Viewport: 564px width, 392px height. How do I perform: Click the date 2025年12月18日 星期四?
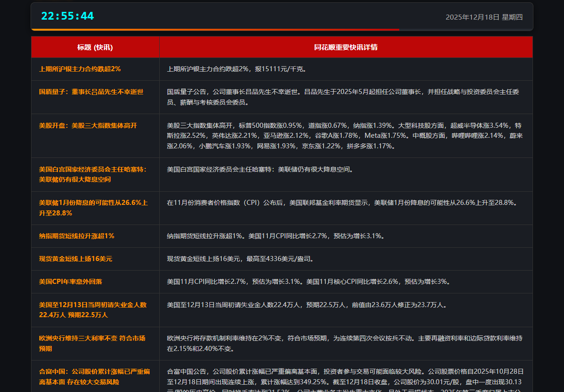point(484,17)
